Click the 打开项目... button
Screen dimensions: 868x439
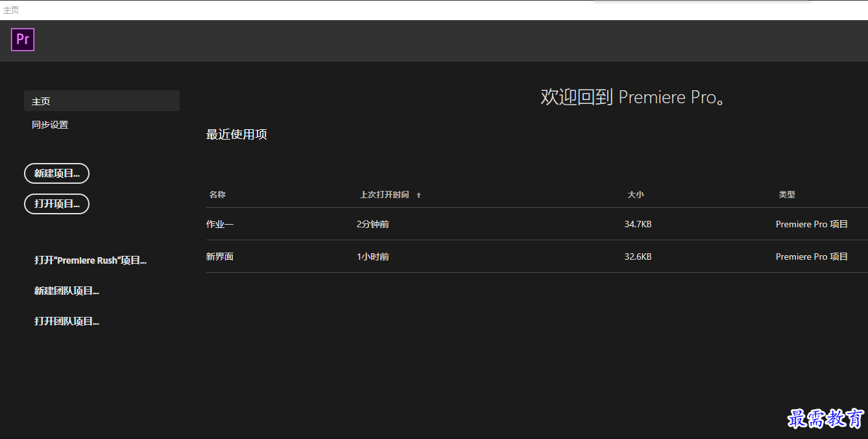pyautogui.click(x=56, y=204)
